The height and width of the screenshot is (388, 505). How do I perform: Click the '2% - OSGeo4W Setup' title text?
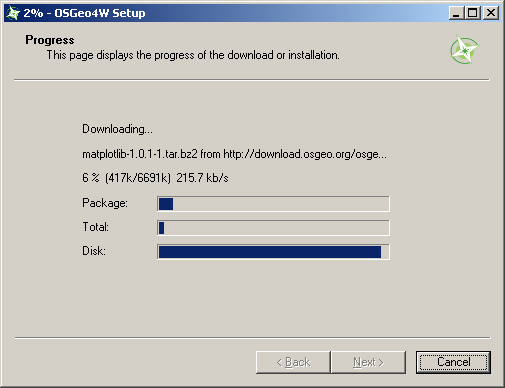(x=84, y=13)
